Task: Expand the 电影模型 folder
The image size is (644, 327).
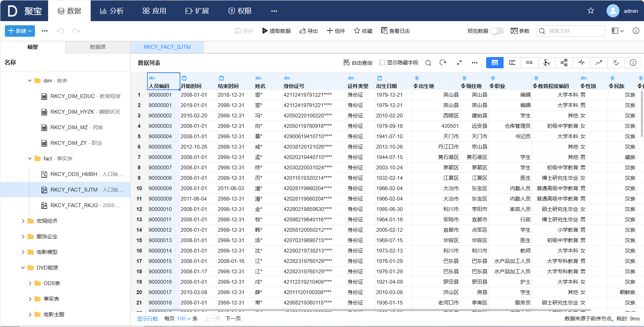Action: click(x=23, y=252)
